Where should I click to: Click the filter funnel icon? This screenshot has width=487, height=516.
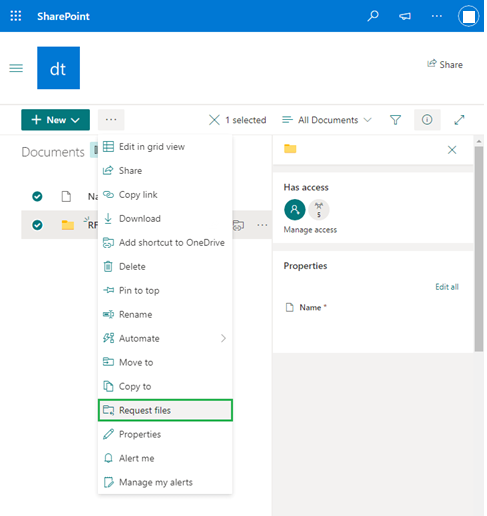tap(395, 120)
